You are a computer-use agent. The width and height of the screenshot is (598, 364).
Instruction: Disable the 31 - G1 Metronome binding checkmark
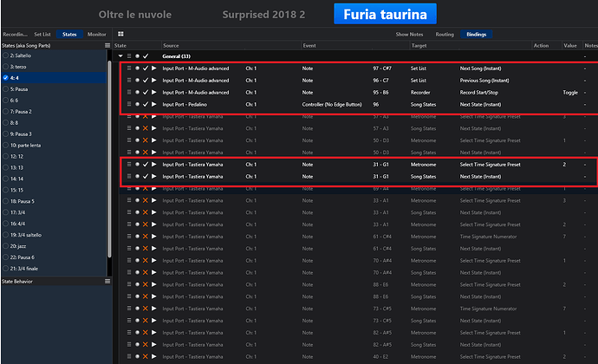(146, 165)
